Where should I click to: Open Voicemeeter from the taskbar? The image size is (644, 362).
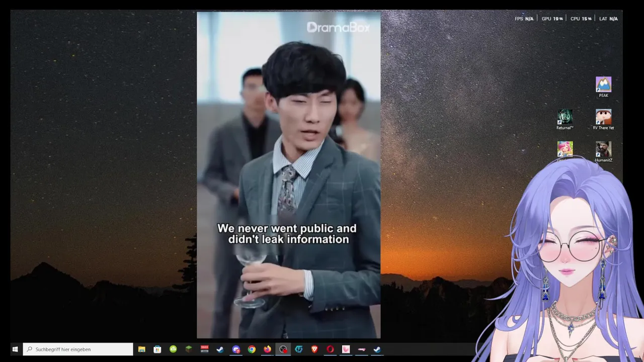205,349
